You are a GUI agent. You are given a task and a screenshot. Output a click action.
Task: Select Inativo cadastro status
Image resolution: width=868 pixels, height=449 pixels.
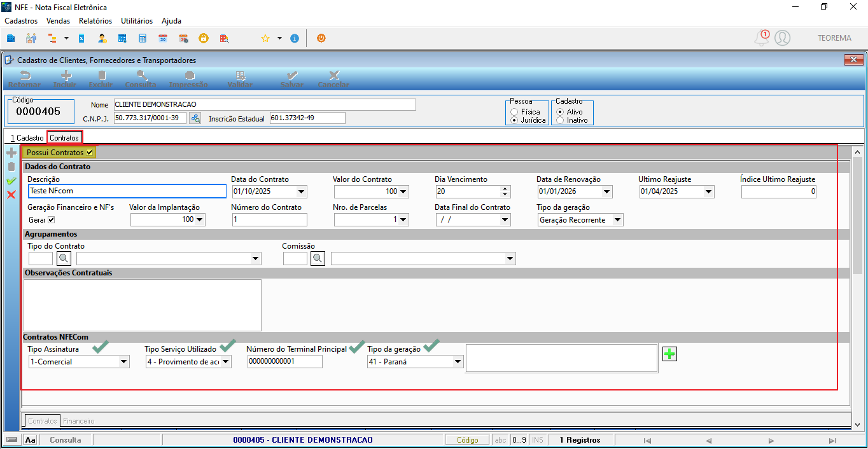[560, 120]
